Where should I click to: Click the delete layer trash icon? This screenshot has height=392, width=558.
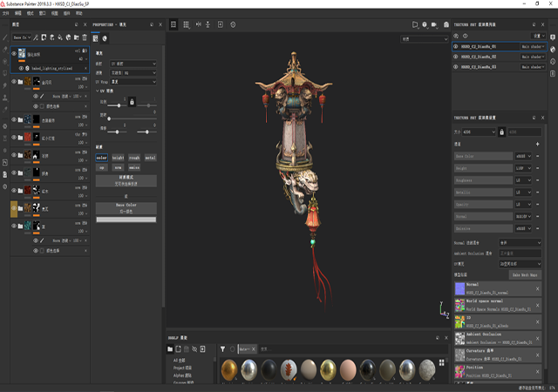(x=83, y=37)
